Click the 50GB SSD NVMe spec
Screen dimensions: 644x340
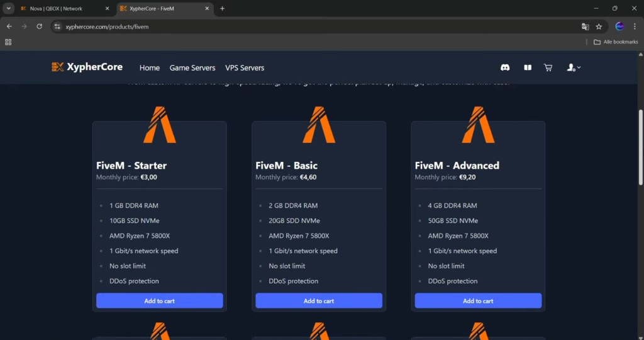(453, 221)
